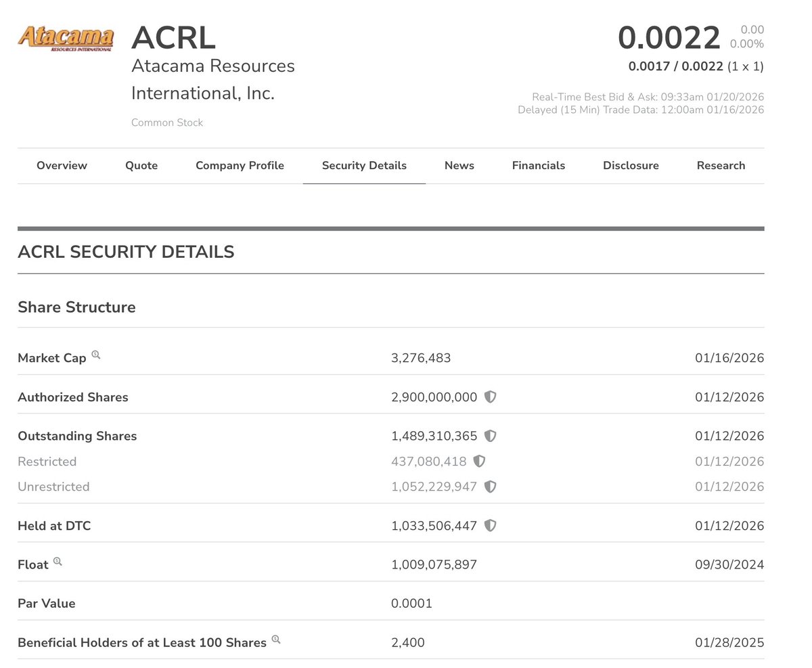Click the shield icon beside Outstanding Shares
This screenshot has height=668, width=812.
tap(491, 436)
